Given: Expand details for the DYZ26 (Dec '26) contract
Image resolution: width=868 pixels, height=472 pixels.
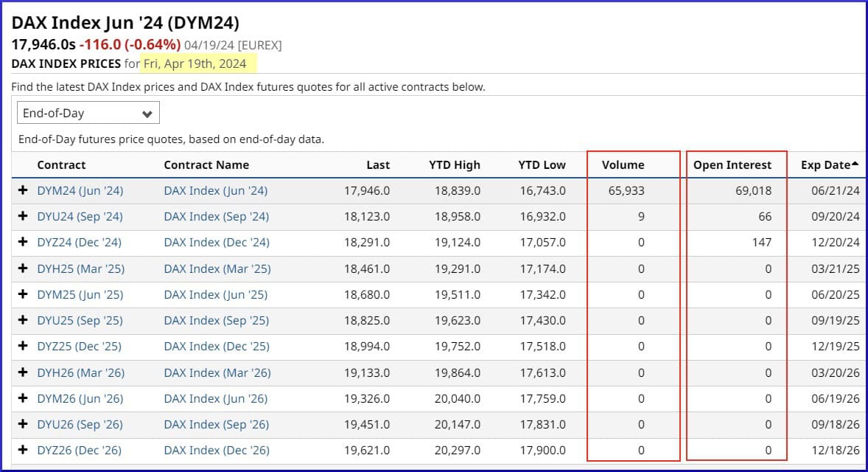Looking at the screenshot, I should [24, 450].
